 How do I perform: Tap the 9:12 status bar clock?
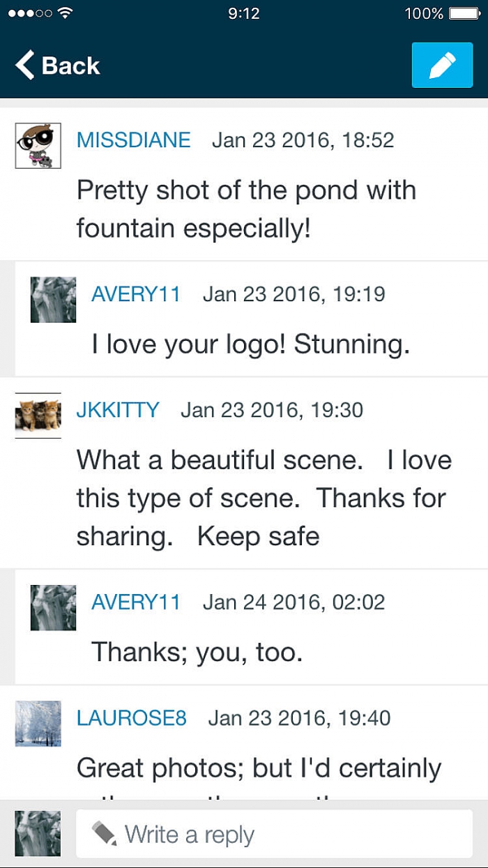coord(243,13)
